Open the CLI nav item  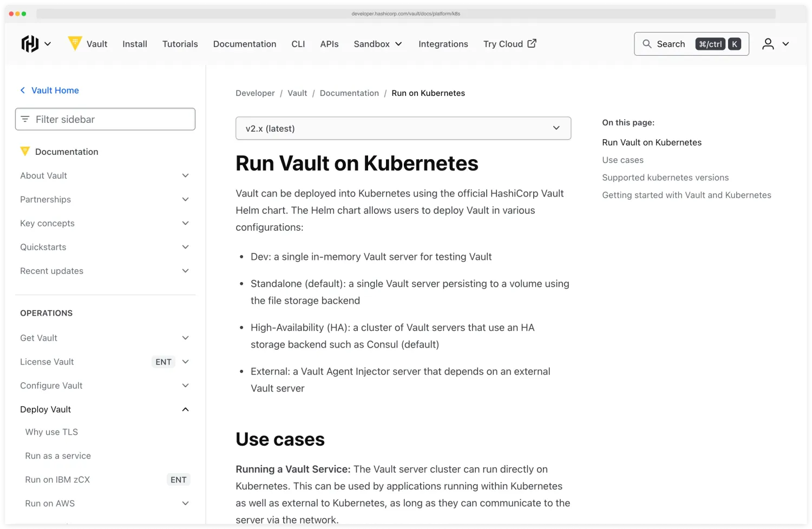[298, 44]
